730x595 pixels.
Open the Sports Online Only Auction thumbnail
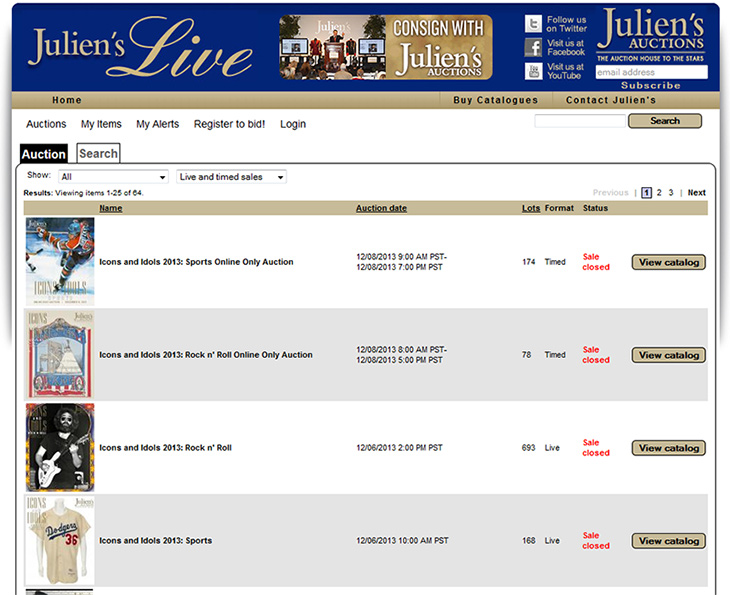click(x=60, y=262)
